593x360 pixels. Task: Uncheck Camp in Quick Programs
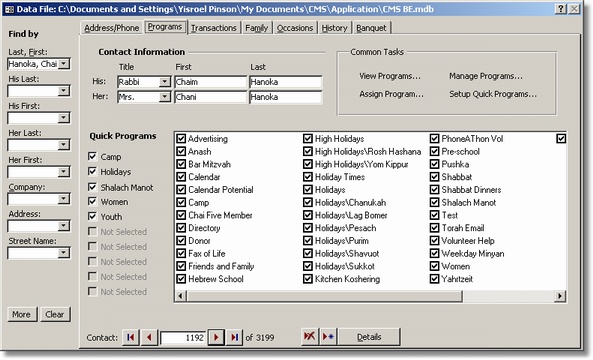[92, 156]
